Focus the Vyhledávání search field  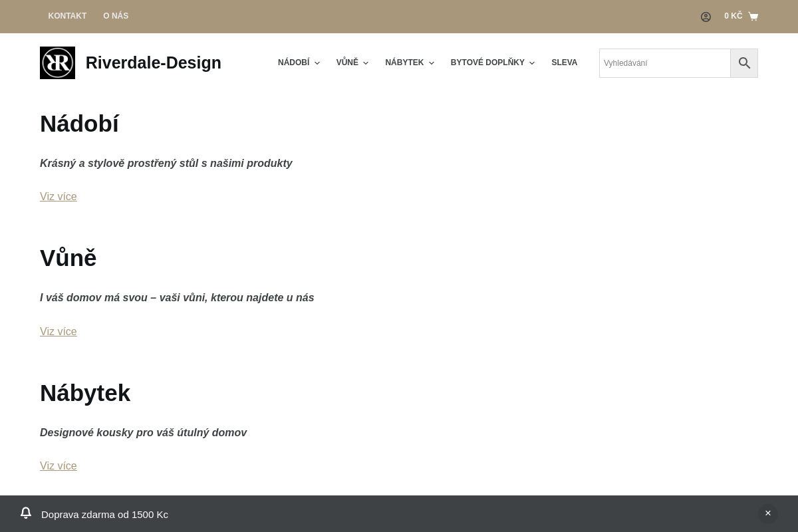coord(664,63)
